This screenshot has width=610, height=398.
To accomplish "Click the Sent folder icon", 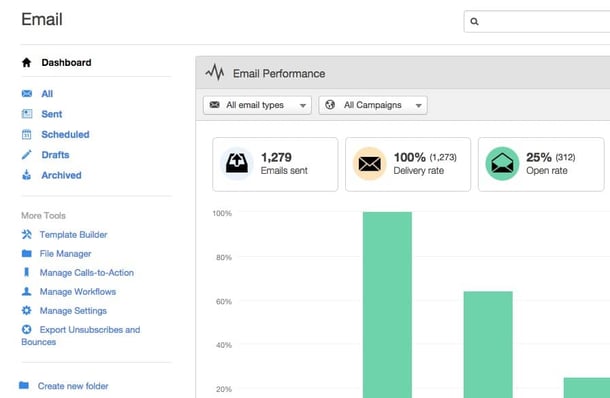I will 27,114.
